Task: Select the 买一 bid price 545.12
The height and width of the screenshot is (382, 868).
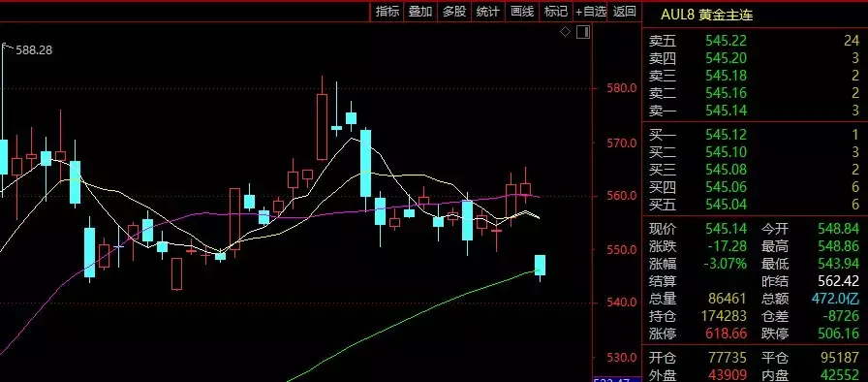Action: (x=726, y=135)
